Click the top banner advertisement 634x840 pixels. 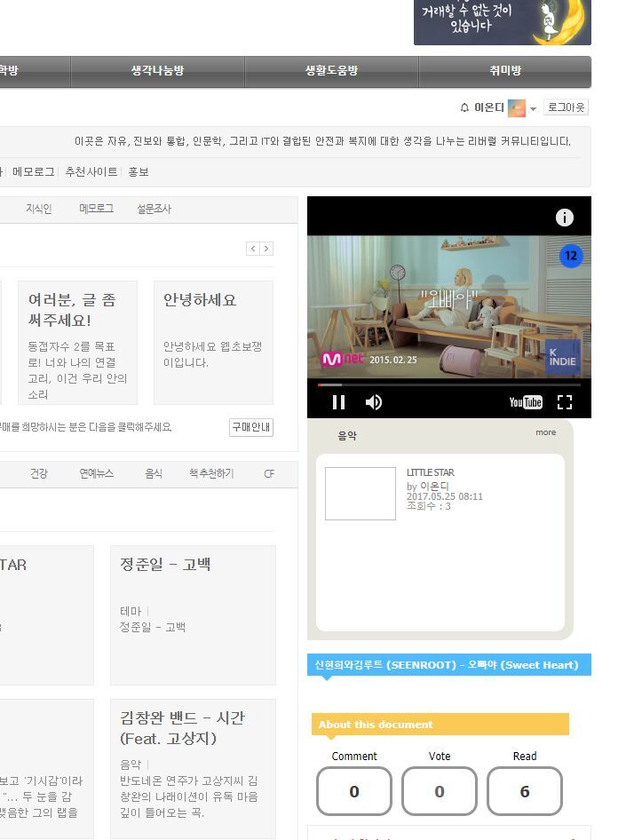coord(503,22)
